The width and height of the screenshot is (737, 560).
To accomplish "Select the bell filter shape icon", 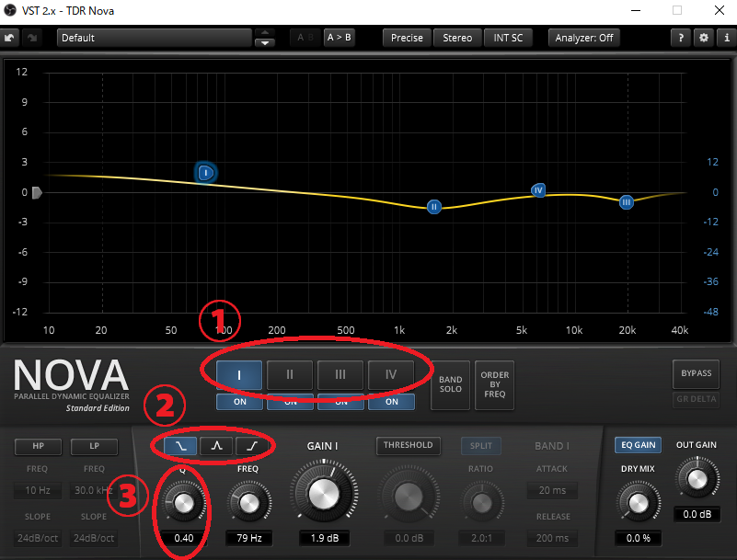I will click(x=216, y=445).
